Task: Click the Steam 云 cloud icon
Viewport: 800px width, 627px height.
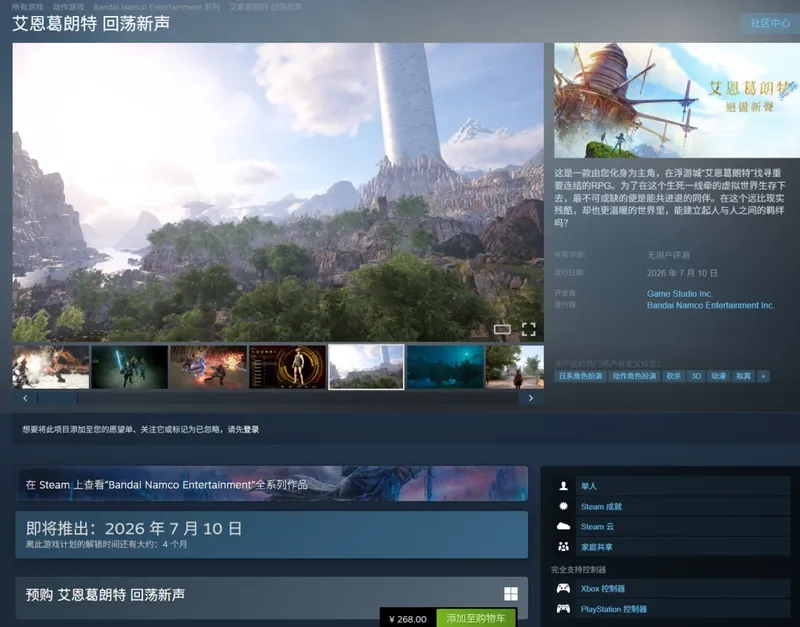Action: point(563,527)
